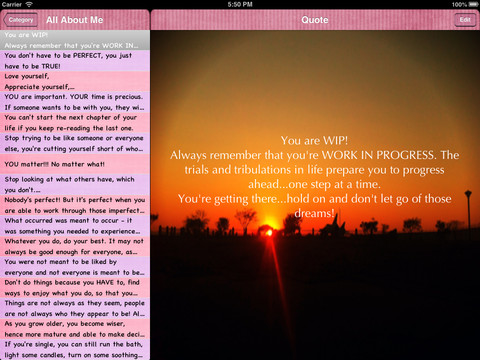Tap the 5:50 PM clock
This screenshot has width=480, height=360.
coord(240,4)
